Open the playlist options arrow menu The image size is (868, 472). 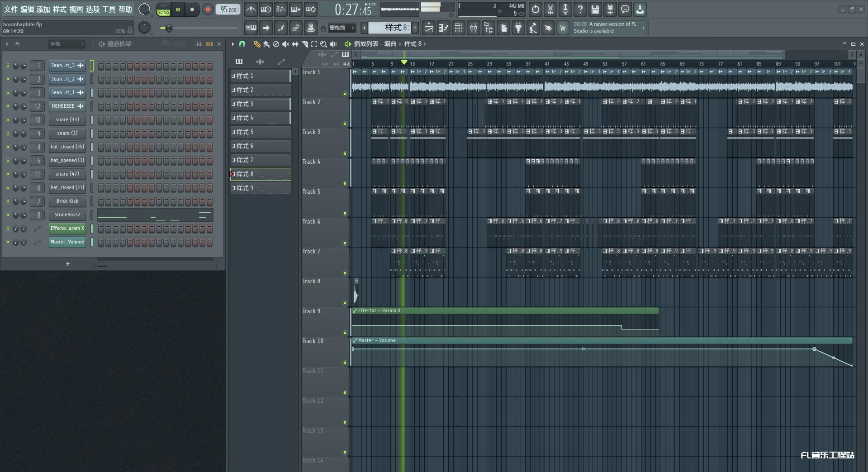click(233, 44)
